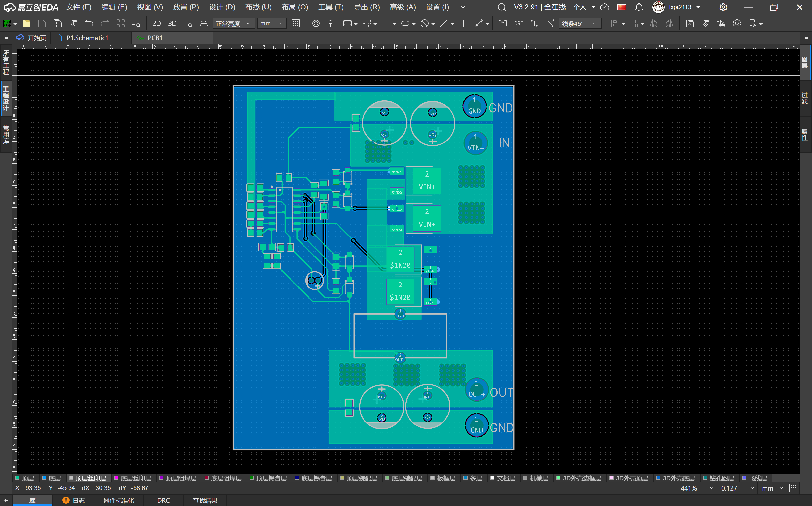Image resolution: width=812 pixels, height=506 pixels.
Task: Click the notification bell icon
Action: 639,7
